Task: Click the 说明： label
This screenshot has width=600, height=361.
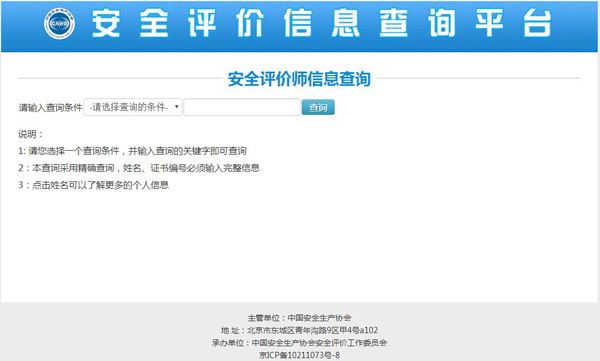Action: (31, 134)
